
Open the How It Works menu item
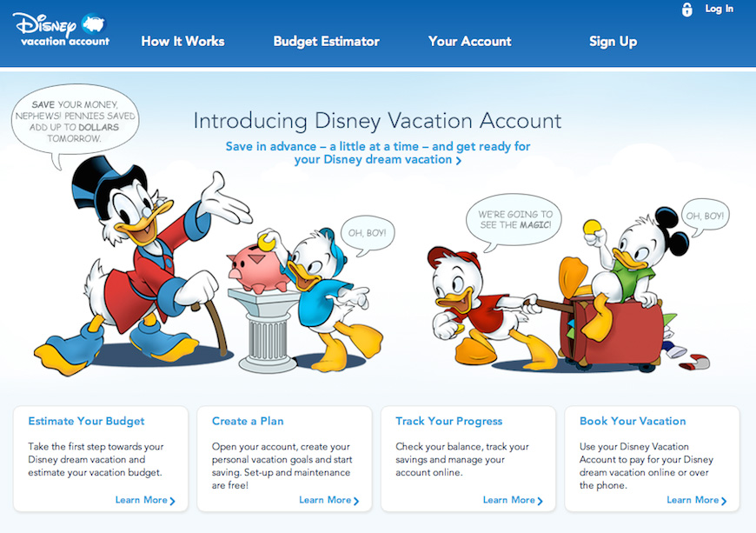[x=182, y=41]
